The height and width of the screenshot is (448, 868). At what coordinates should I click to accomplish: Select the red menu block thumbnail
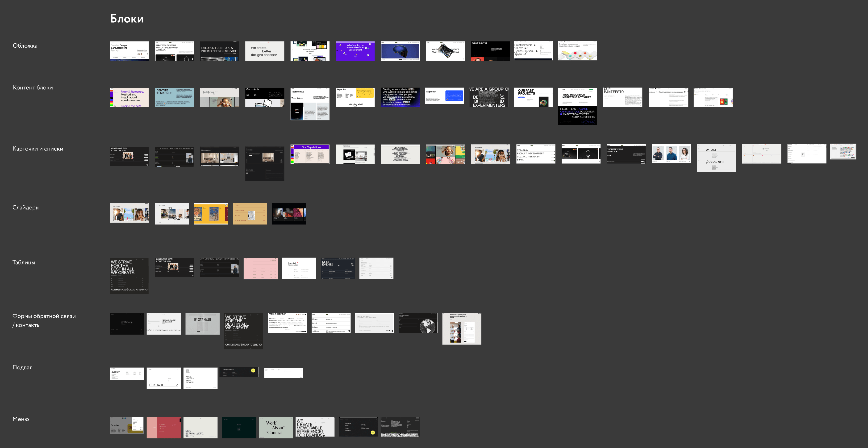pyautogui.click(x=163, y=427)
